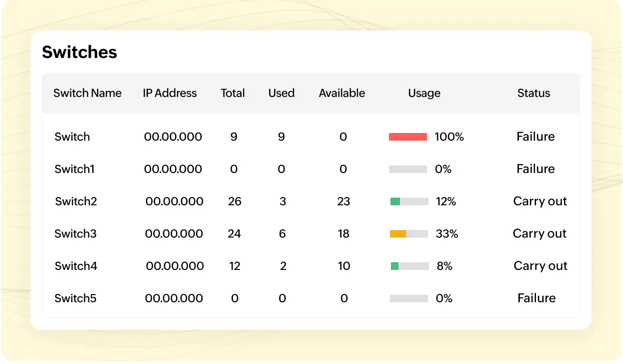Select the Switch1 row name
The image size is (623, 364).
click(75, 169)
